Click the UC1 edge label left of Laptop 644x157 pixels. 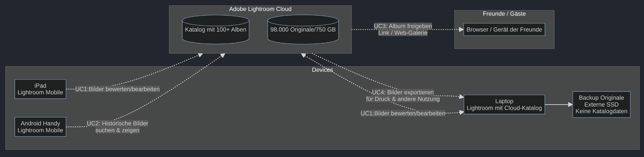click(403, 113)
